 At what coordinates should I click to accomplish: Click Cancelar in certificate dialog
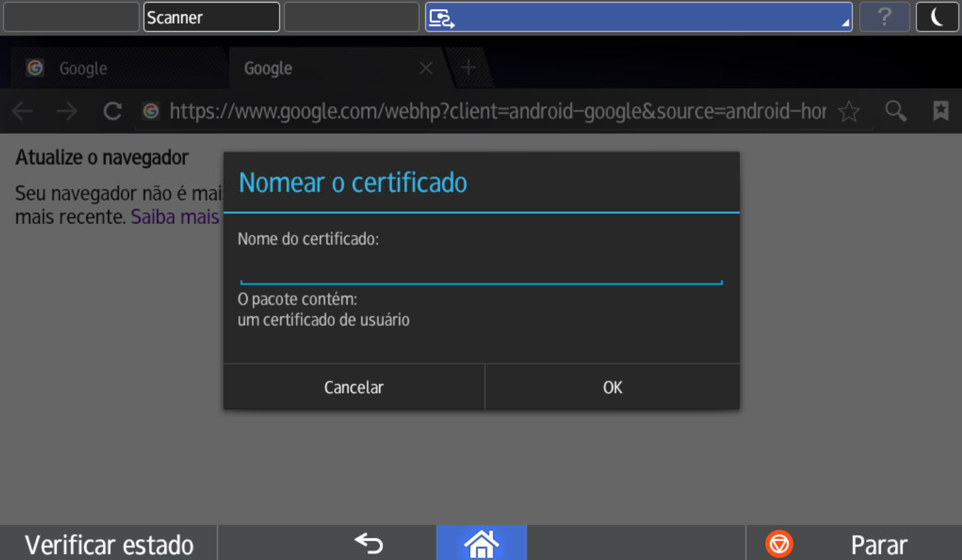(x=353, y=387)
